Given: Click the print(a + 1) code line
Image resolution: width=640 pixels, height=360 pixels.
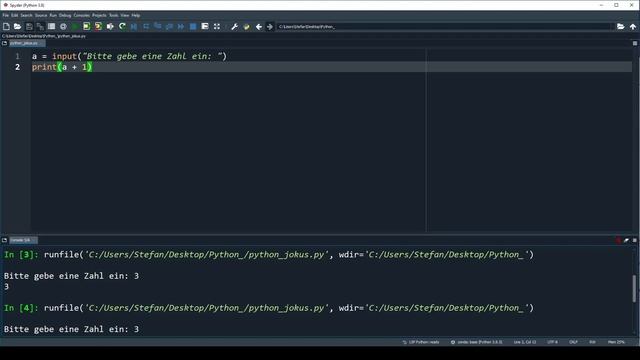Looking at the screenshot, I should (x=62, y=67).
